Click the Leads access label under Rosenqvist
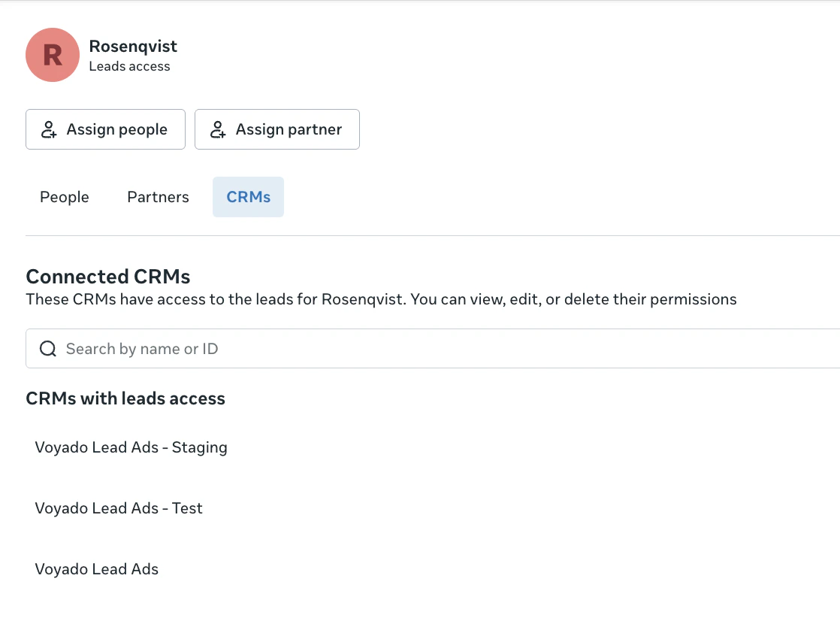Viewport: 840px width, 642px height. coord(129,66)
